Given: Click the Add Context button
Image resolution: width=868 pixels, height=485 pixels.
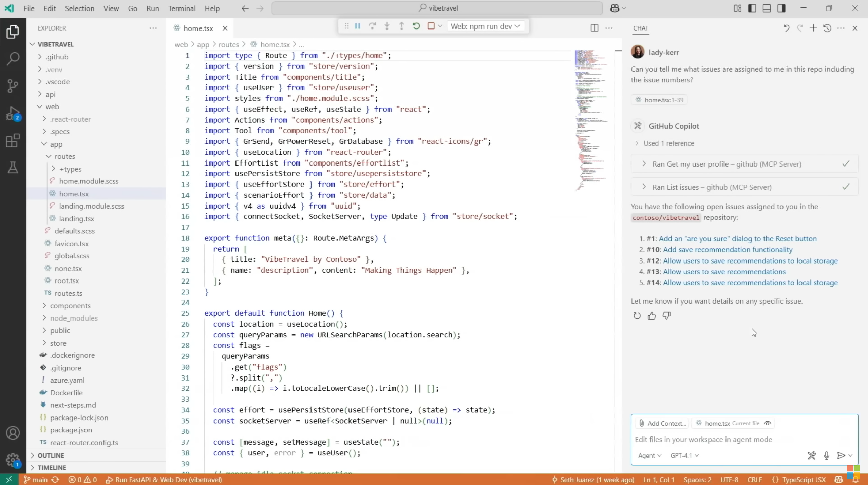Looking at the screenshot, I should [662, 423].
